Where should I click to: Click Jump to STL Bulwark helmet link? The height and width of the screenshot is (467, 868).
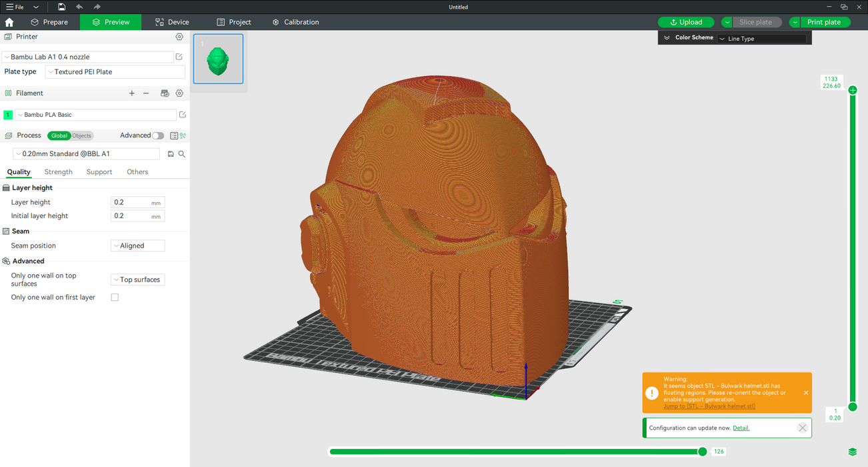pos(709,406)
